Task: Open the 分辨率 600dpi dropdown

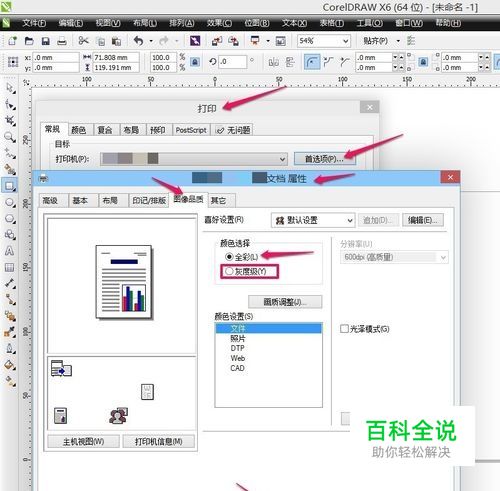Action: click(394, 257)
